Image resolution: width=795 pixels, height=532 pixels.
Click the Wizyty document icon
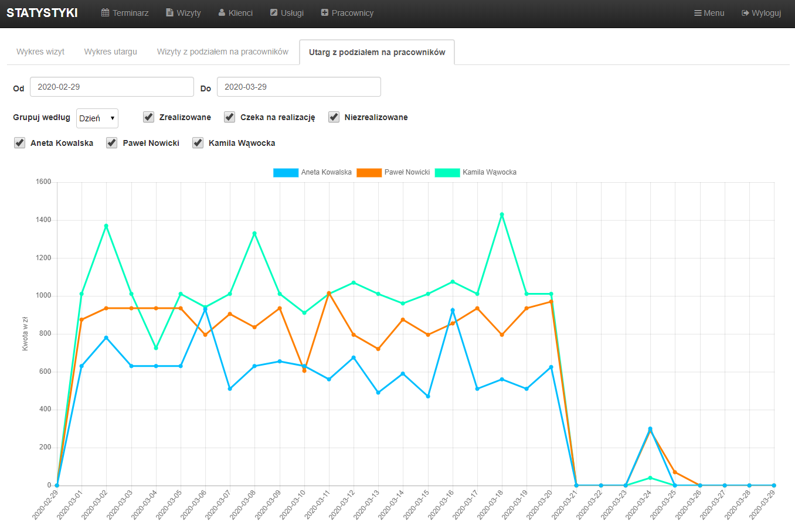coord(169,13)
